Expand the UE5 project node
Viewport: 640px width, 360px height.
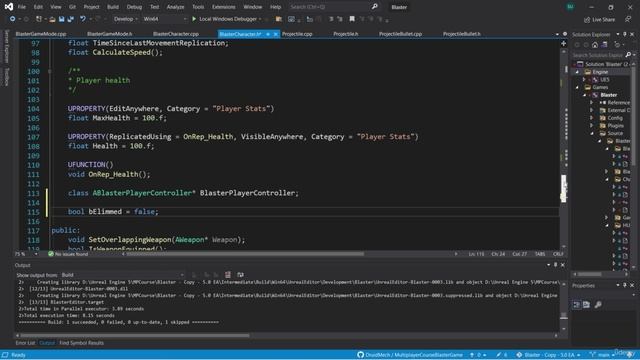[x=584, y=80]
